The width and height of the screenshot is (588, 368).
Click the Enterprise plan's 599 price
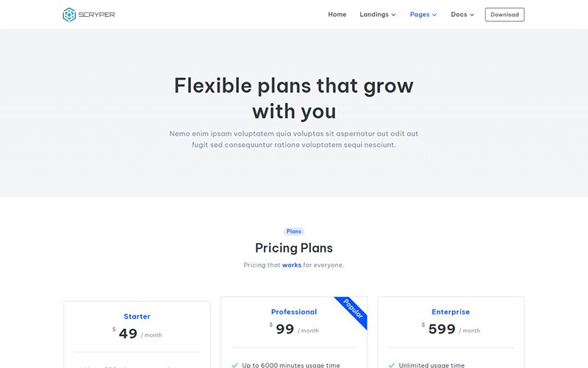pyautogui.click(x=442, y=330)
